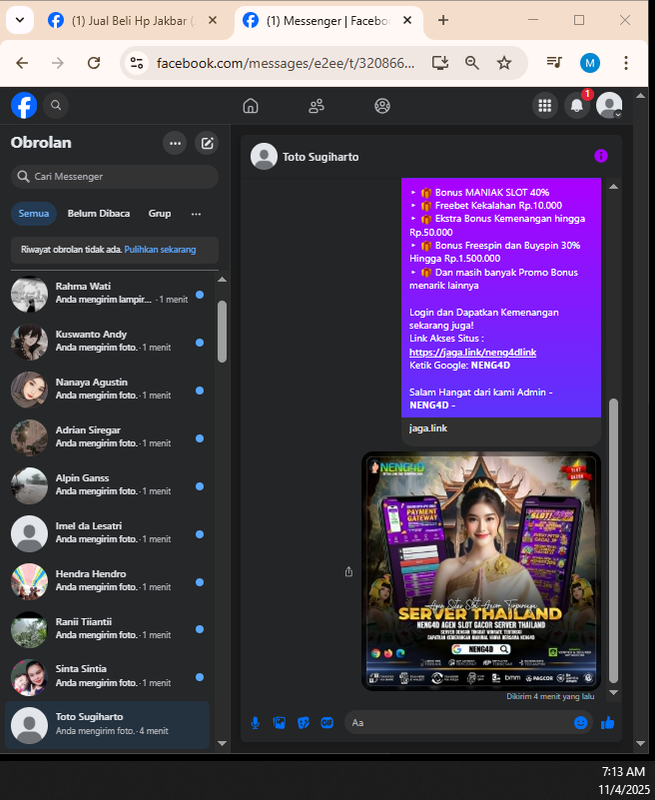Open conversation with Kuswanto Andy
This screenshot has height=800, width=655.
[108, 342]
